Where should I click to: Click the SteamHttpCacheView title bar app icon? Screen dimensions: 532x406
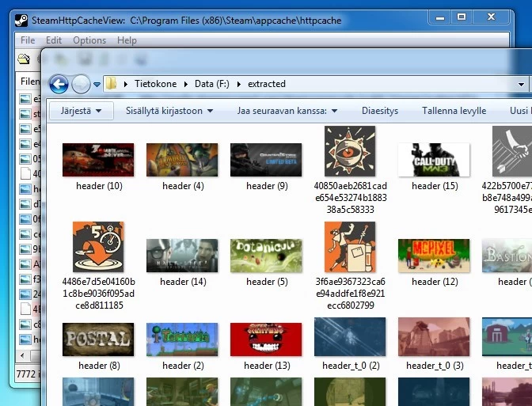[22, 21]
